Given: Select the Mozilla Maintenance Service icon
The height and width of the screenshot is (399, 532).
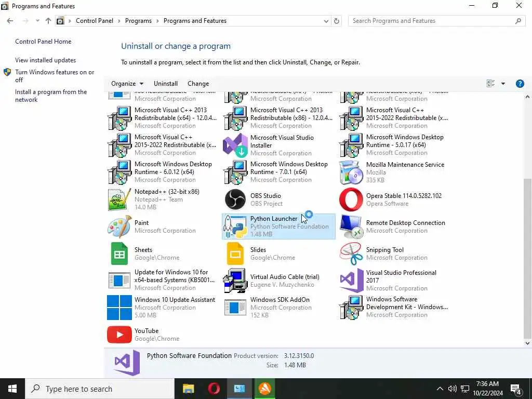Looking at the screenshot, I should click(351, 172).
